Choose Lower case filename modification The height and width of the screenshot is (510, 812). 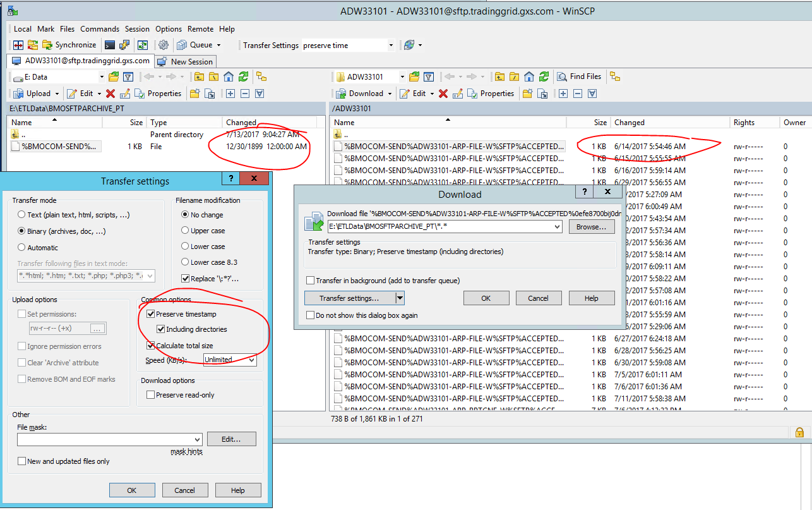185,246
